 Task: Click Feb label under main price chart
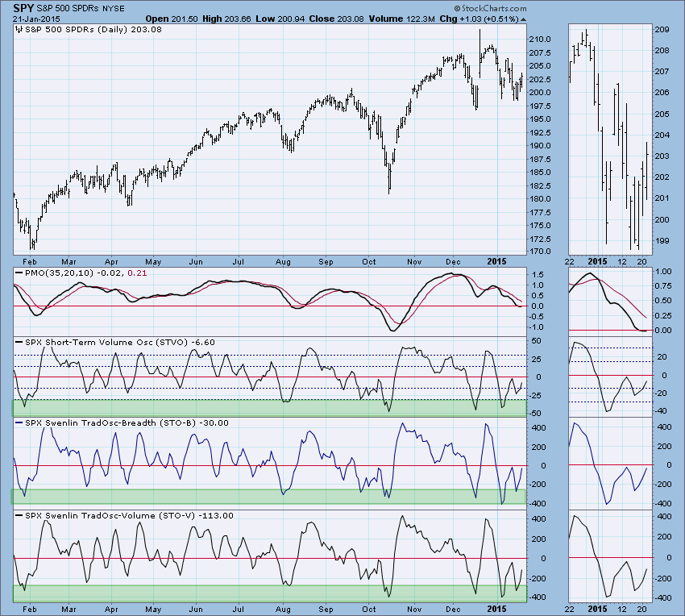29,261
